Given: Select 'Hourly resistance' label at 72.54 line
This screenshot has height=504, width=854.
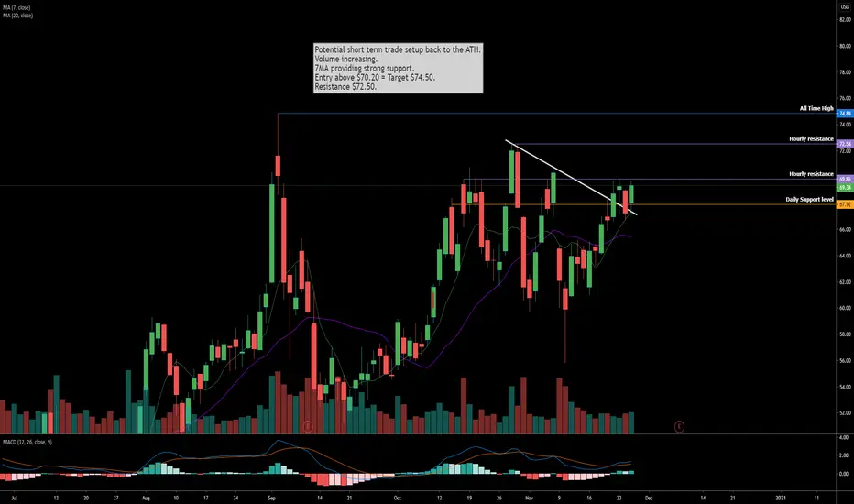Looking at the screenshot, I should pos(811,139).
